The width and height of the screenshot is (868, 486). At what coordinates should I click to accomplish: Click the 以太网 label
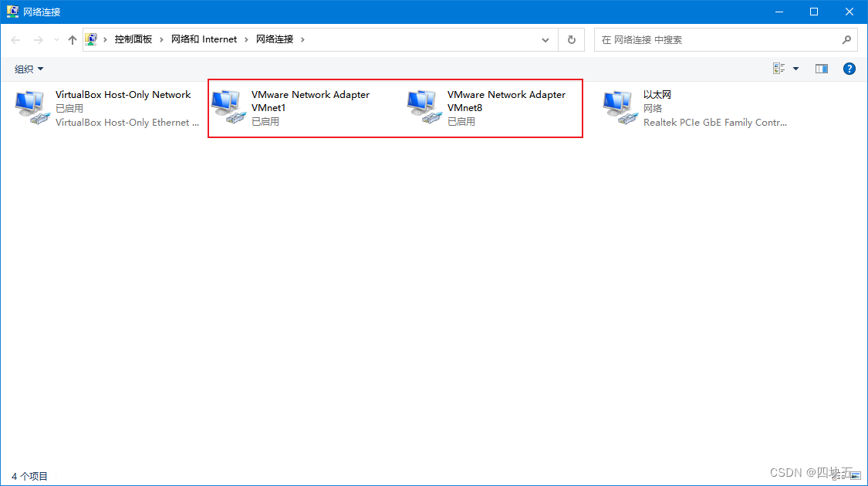[x=657, y=95]
